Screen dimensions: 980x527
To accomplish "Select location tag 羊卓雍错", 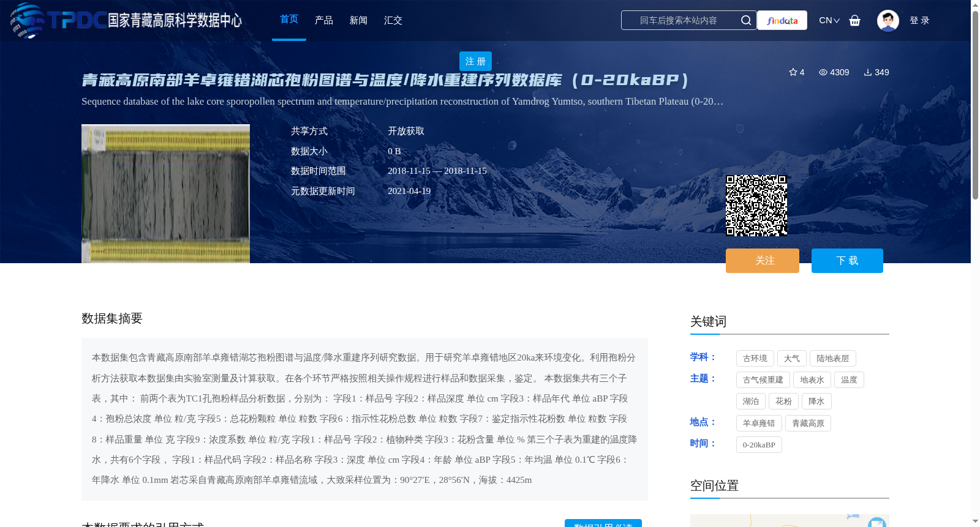I will [x=759, y=424].
